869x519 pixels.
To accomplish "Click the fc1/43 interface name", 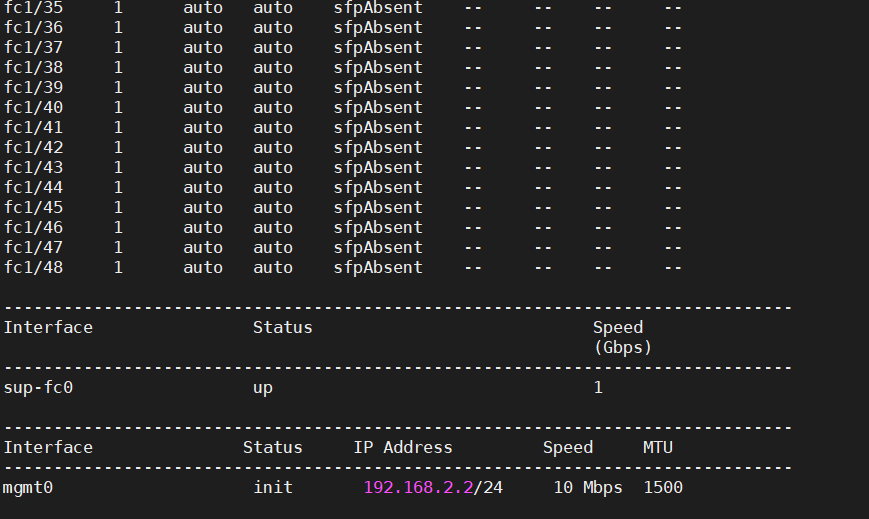I will pyautogui.click(x=33, y=167).
